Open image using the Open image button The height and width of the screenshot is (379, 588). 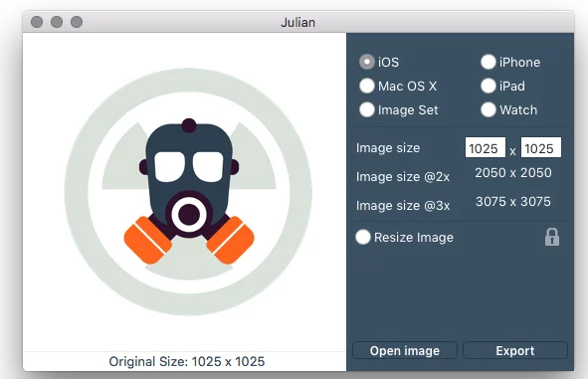pos(405,350)
